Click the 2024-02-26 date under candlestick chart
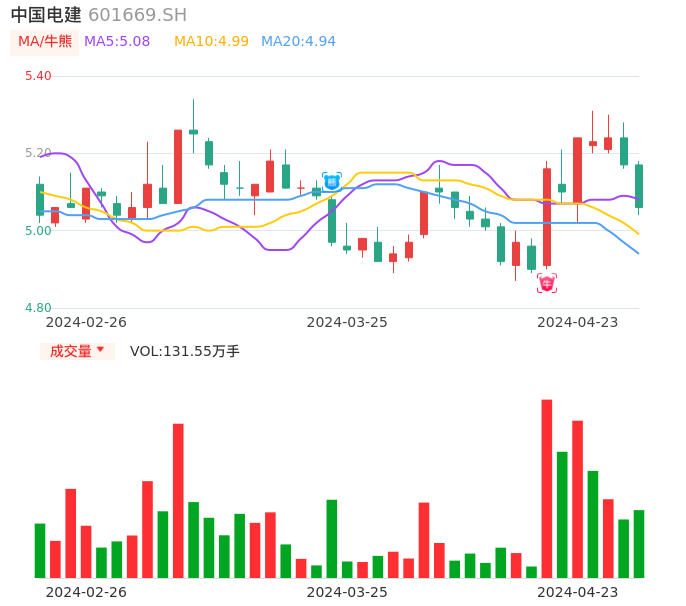 86,322
